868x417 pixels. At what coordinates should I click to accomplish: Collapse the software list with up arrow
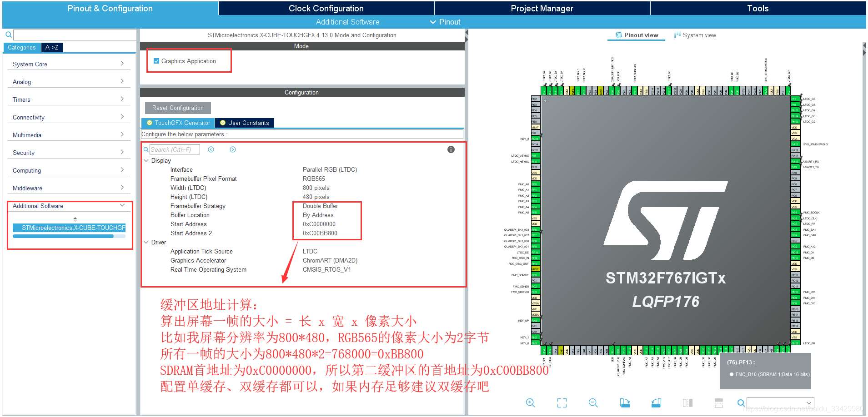click(x=75, y=218)
